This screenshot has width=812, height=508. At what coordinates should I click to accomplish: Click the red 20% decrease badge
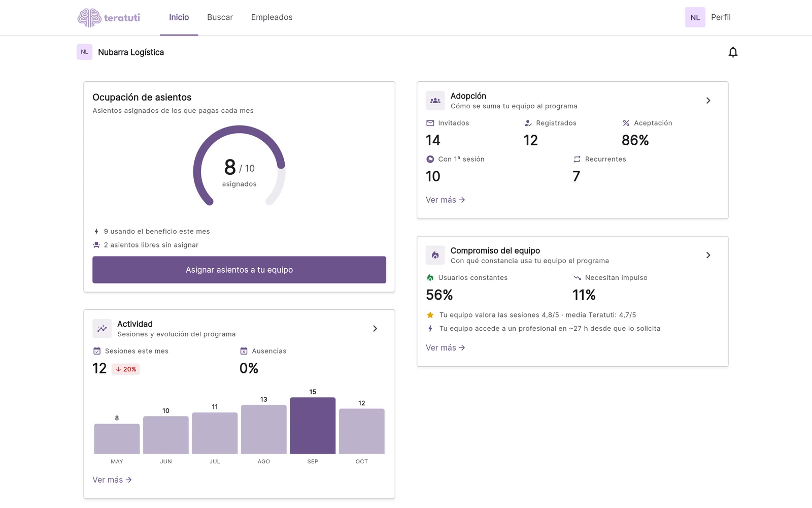coord(125,369)
